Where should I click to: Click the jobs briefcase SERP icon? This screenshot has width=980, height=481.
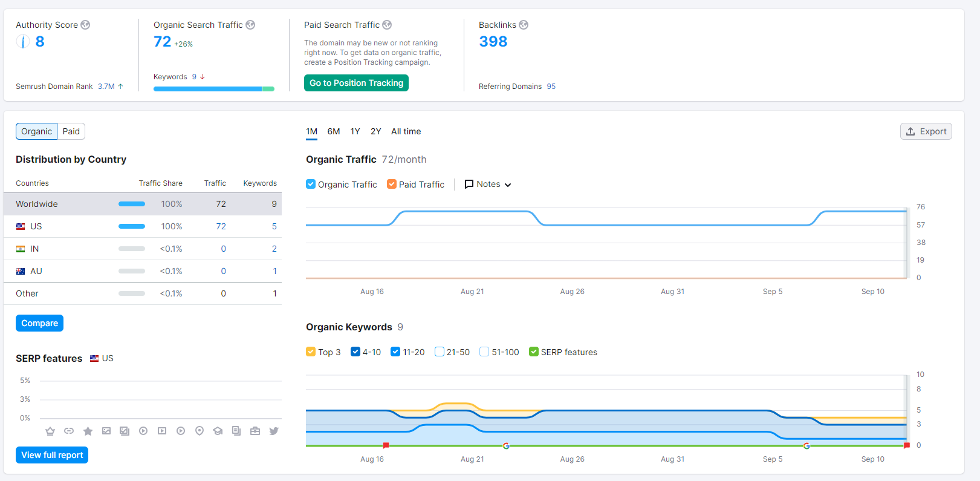255,431
